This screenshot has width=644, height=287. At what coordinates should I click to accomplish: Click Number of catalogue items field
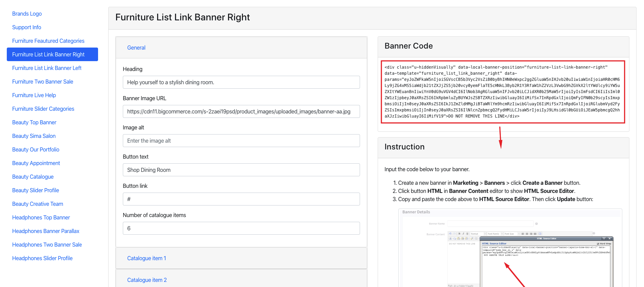tap(241, 228)
